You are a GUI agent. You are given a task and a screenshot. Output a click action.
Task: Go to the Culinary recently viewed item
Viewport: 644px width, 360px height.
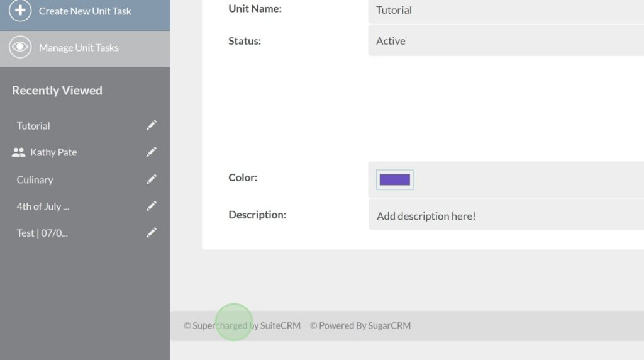tap(35, 180)
